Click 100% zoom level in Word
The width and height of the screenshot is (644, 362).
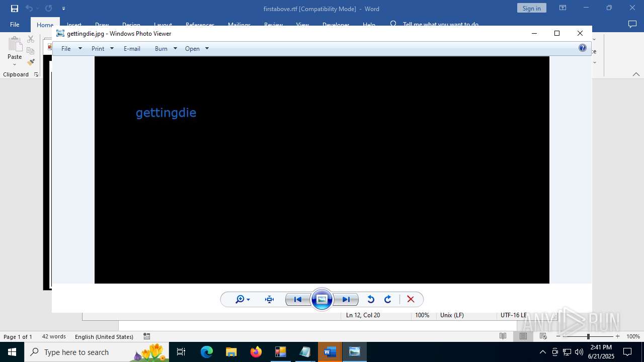point(633,336)
